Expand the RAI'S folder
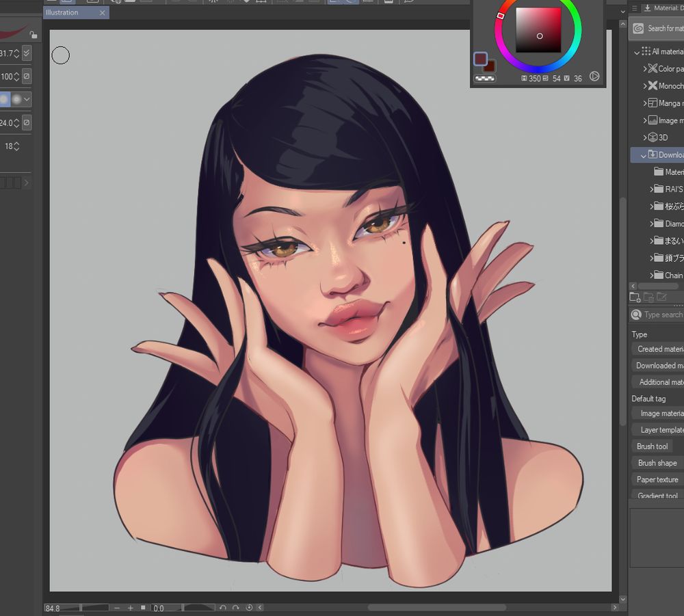684x616 pixels. (651, 189)
